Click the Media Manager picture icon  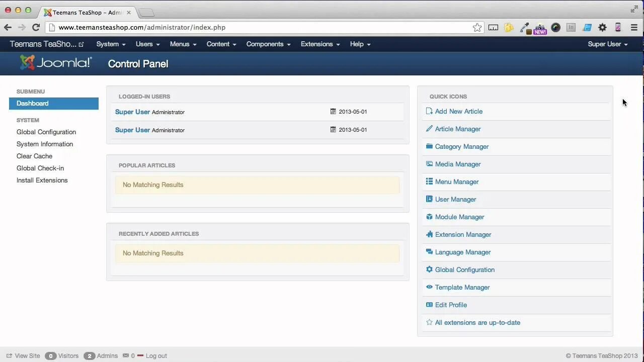(x=429, y=164)
